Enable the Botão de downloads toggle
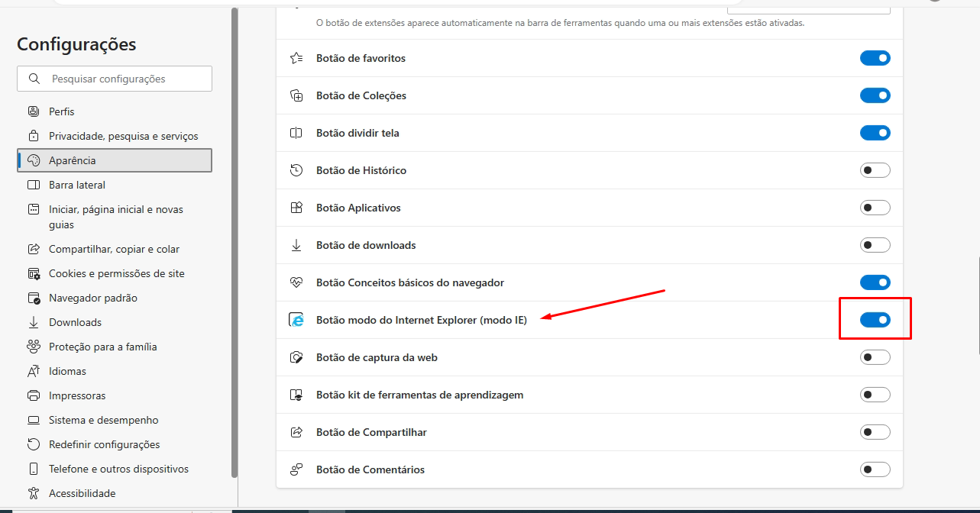Screen dimensions: 980x513 click(875, 245)
